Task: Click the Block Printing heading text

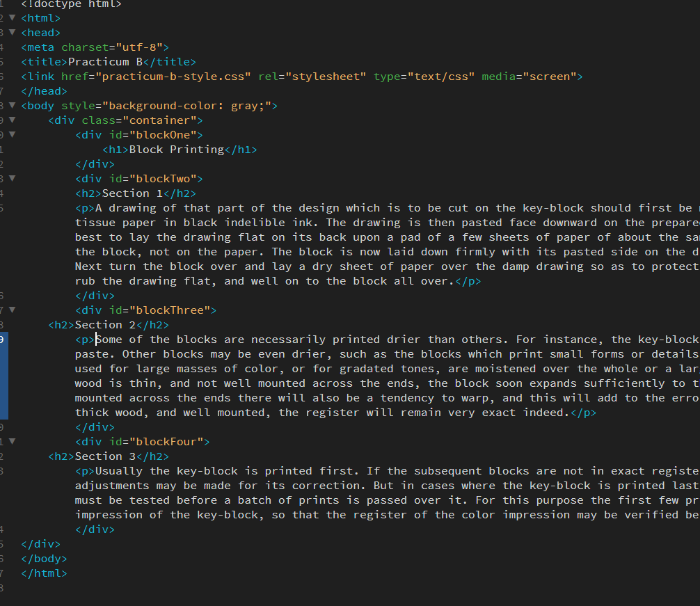Action: coord(176,150)
